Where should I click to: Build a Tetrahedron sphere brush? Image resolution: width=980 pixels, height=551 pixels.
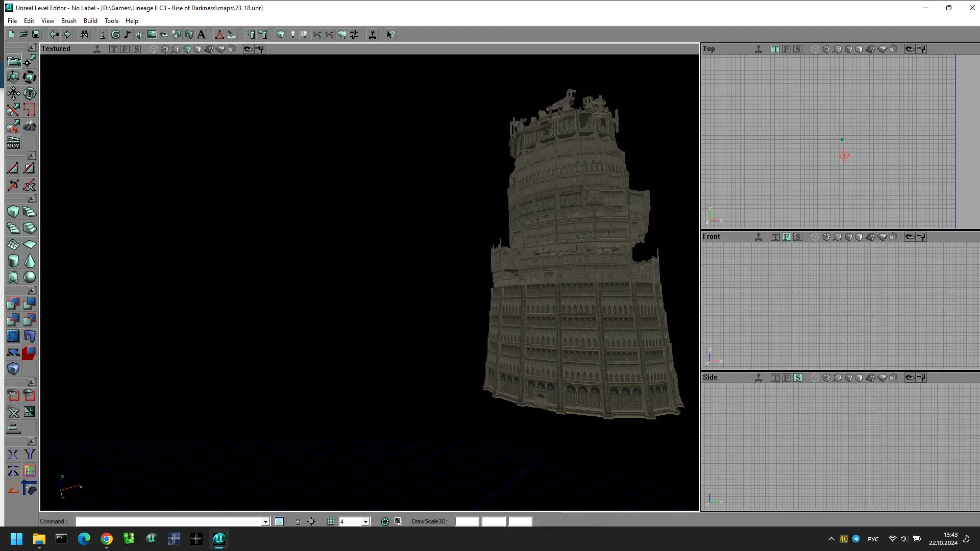click(x=30, y=277)
